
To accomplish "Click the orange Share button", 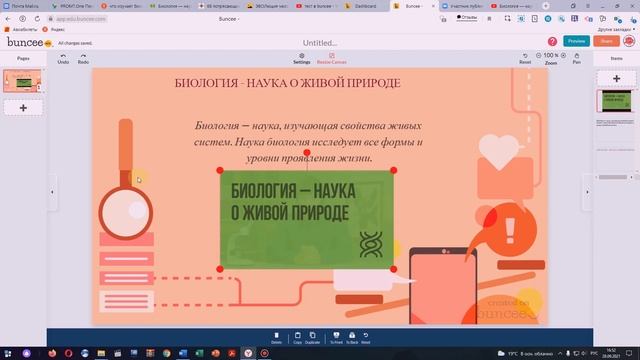I will (x=607, y=41).
